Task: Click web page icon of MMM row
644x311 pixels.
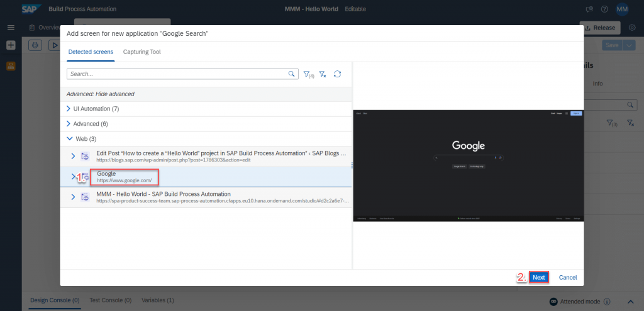Action: [85, 197]
